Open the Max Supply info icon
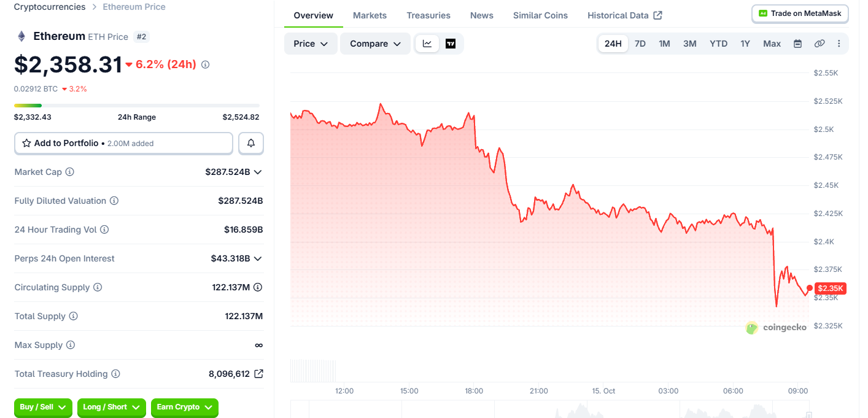Viewport: 868px width, 418px height. (71, 345)
